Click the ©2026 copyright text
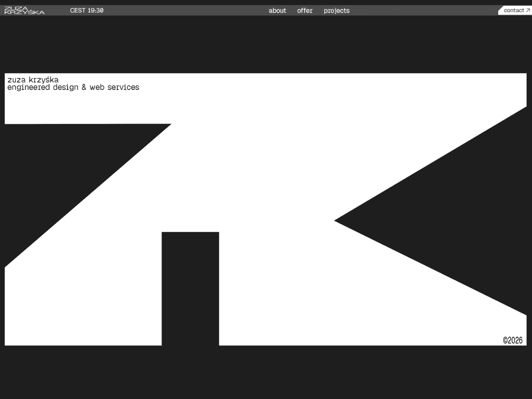The width and height of the screenshot is (532, 399). (x=513, y=340)
